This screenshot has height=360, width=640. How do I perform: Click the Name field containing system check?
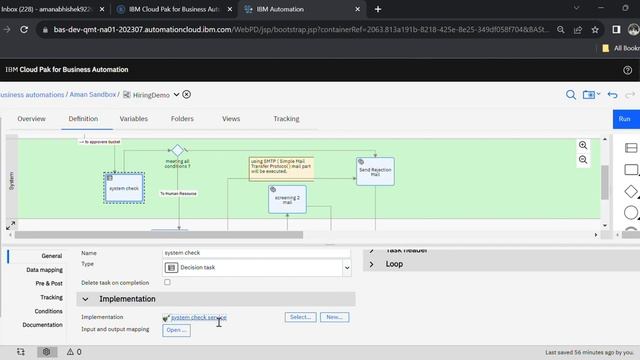[x=256, y=253]
